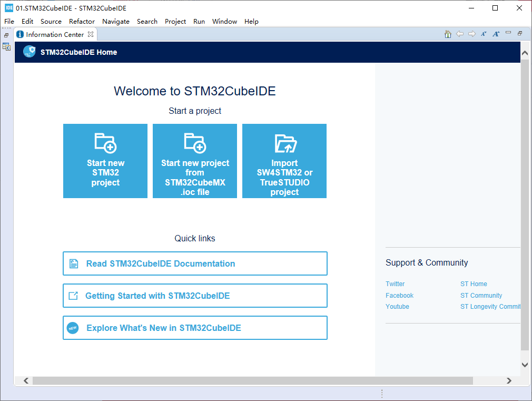Go back with the left arrow icon
Image resolution: width=532 pixels, height=401 pixels.
click(x=460, y=34)
